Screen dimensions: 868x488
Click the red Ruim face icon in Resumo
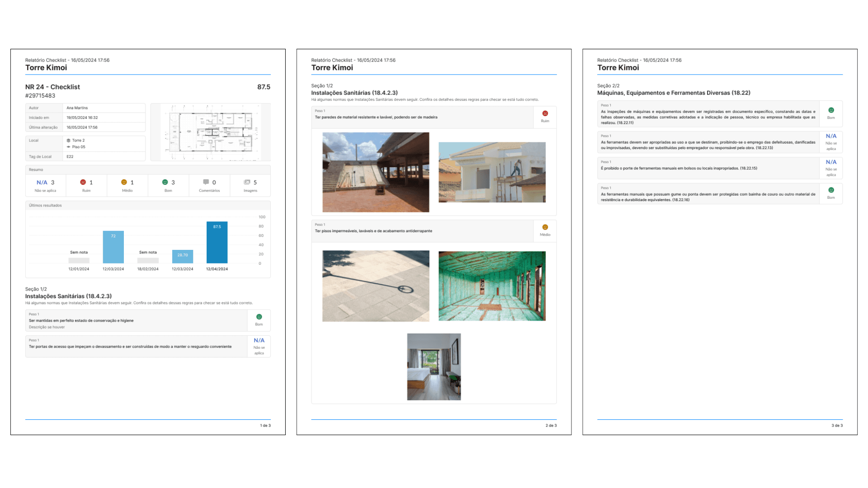pyautogui.click(x=83, y=182)
